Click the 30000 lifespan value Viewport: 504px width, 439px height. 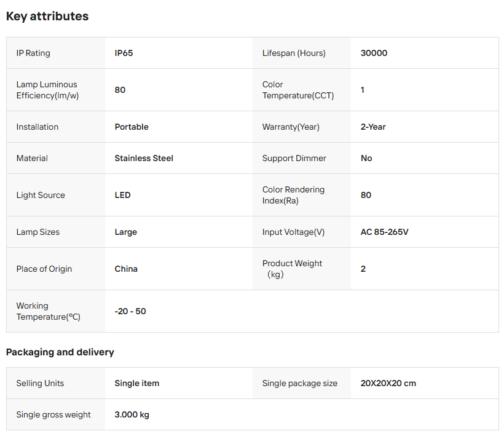click(x=374, y=53)
